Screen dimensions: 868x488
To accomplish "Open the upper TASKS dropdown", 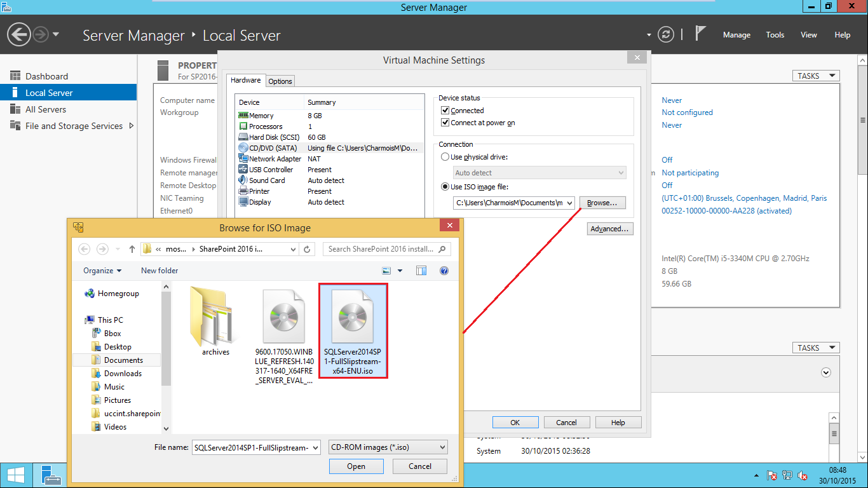I will 817,76.
